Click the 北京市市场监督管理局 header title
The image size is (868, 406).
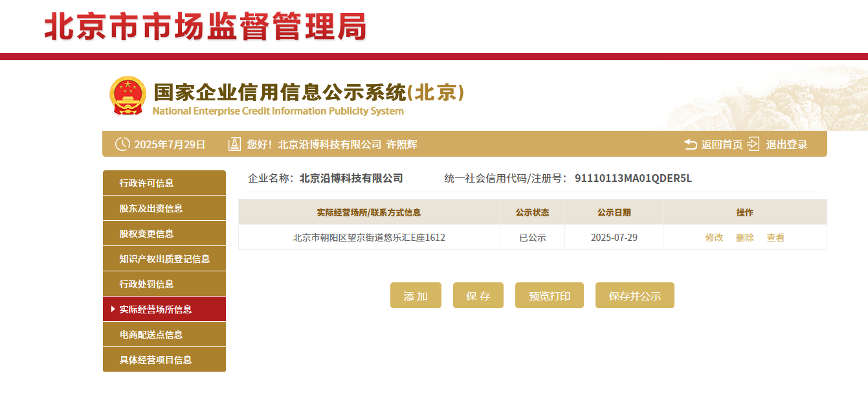[205, 27]
